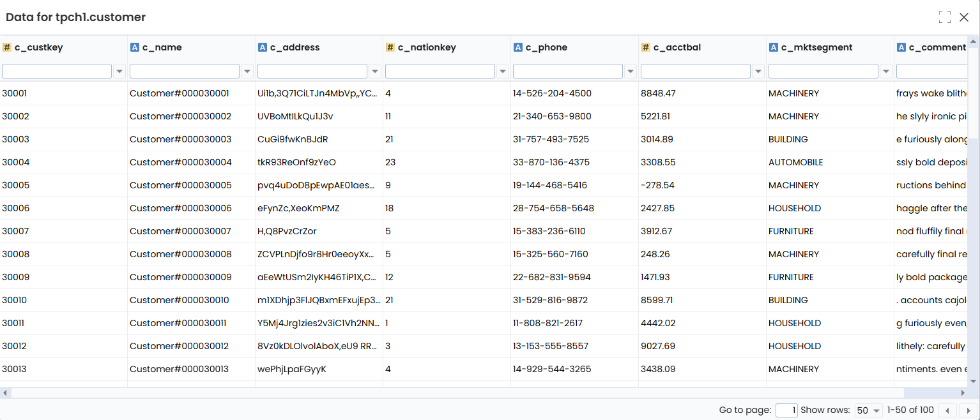Open the c_address filter options dropdown
The image size is (980, 420).
click(375, 71)
